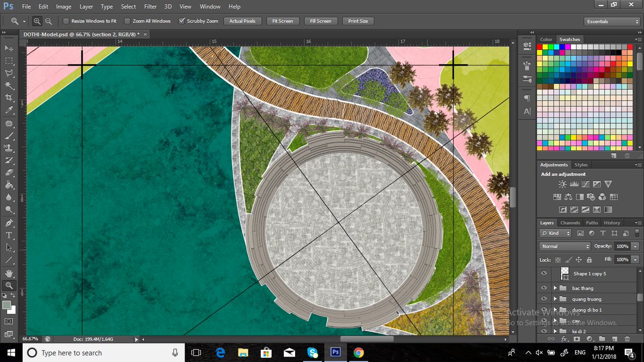
Task: Open the Image menu
Action: (63, 6)
